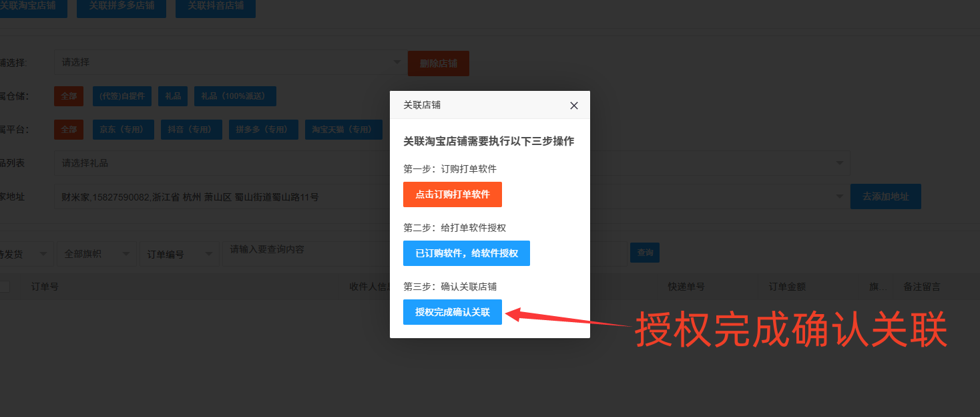Select the (代签)自提件 warehouse tag
The width and height of the screenshot is (980, 417).
point(122,96)
